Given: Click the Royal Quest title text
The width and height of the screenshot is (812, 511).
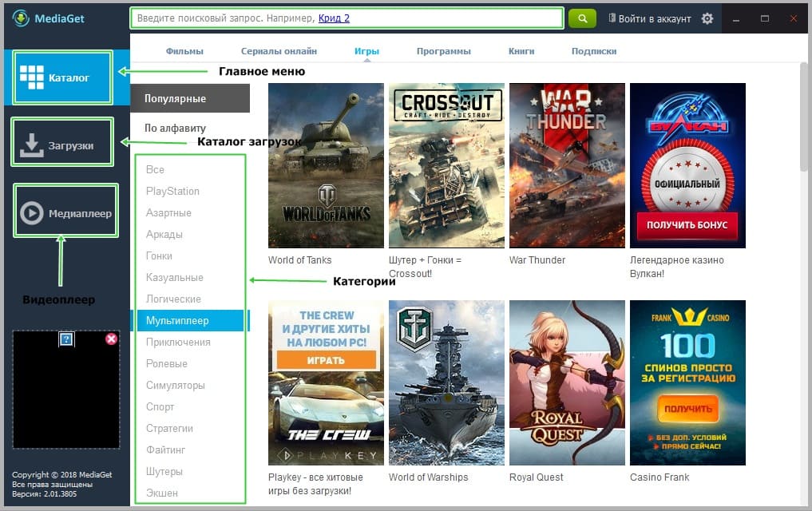Looking at the screenshot, I should click(536, 477).
